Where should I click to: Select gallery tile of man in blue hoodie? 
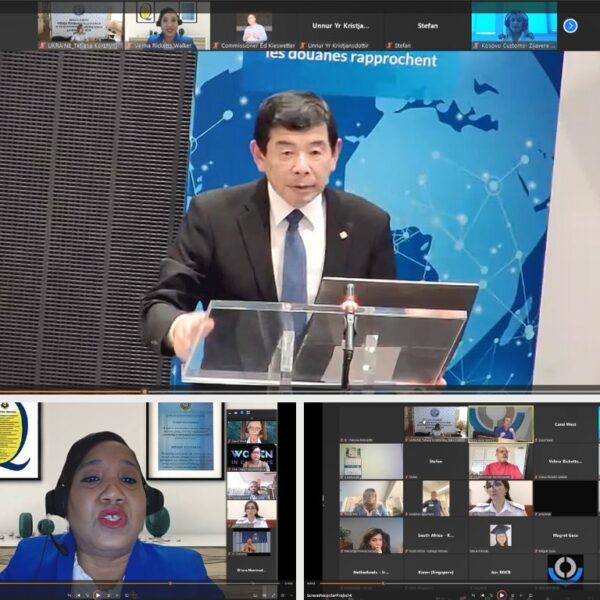click(436, 498)
